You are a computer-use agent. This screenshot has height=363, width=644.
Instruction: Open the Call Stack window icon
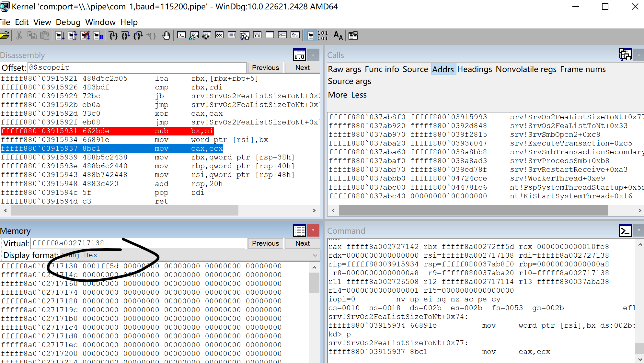(x=245, y=36)
